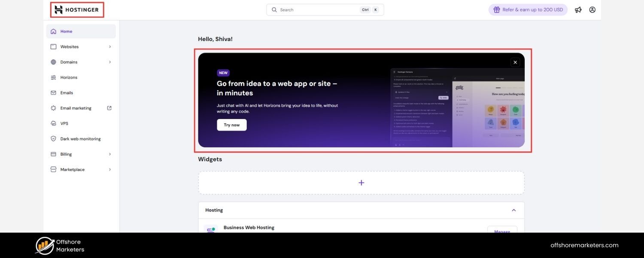Viewport: 644px width, 258px height.
Task: Dismiss the Horizons promo banner
Action: click(x=515, y=62)
